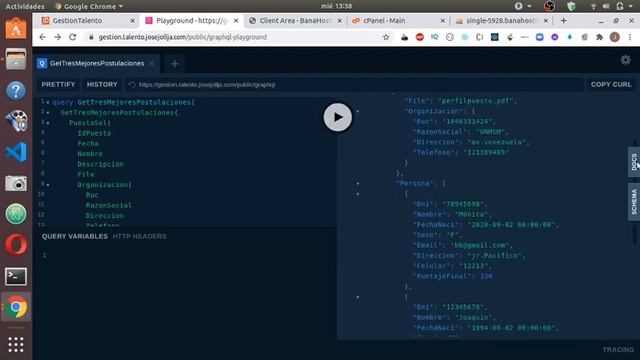Collapse the Joaquín person object in response
Screen dimensions: 640x360
(x=358, y=297)
